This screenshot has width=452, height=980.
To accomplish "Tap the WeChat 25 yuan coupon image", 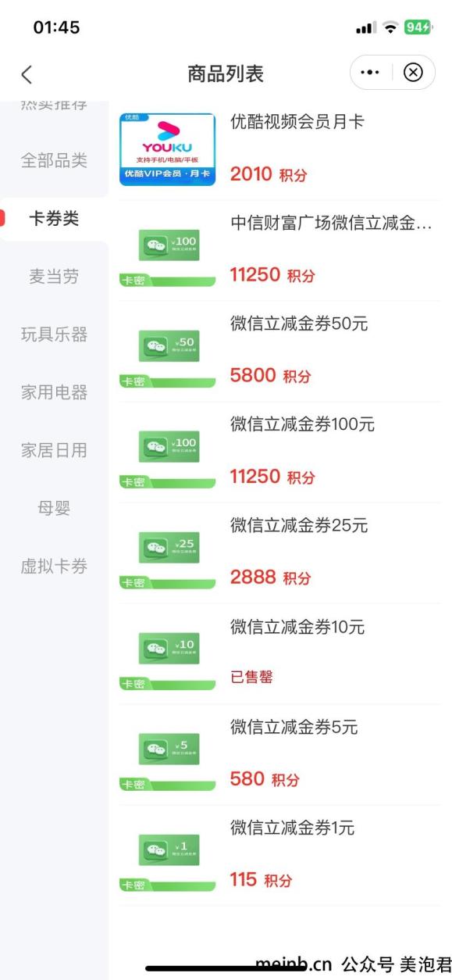I will pos(167,553).
